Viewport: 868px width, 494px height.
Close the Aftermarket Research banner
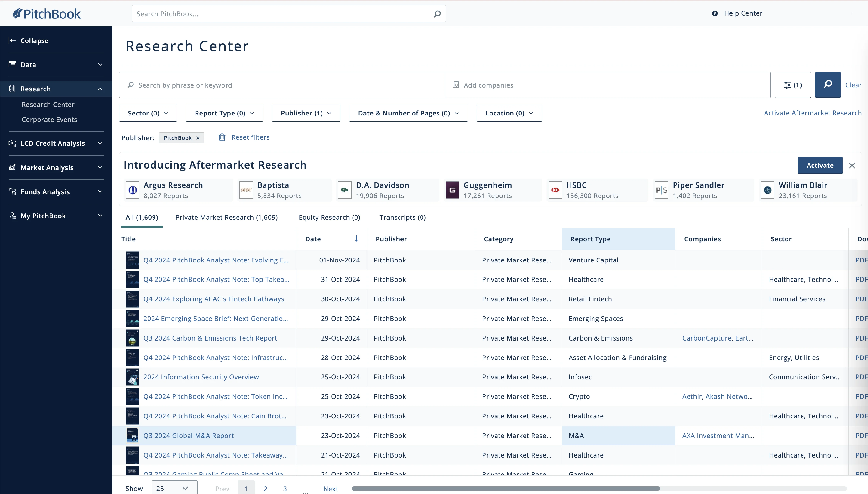[x=852, y=165]
